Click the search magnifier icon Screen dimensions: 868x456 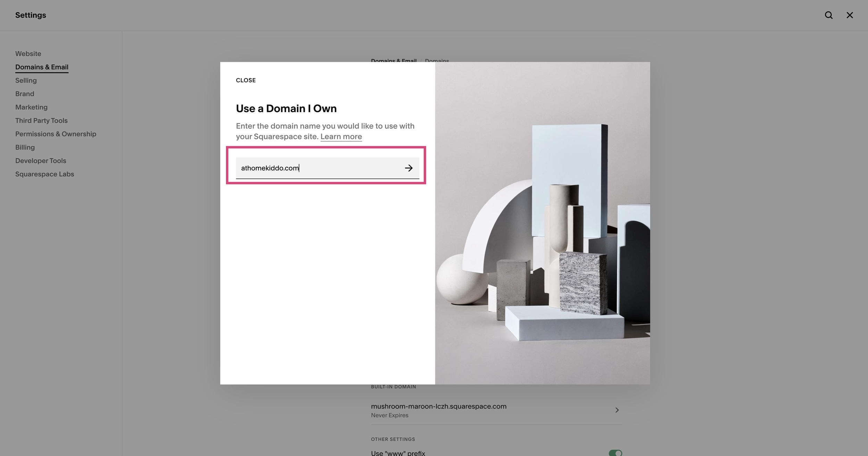pyautogui.click(x=828, y=15)
